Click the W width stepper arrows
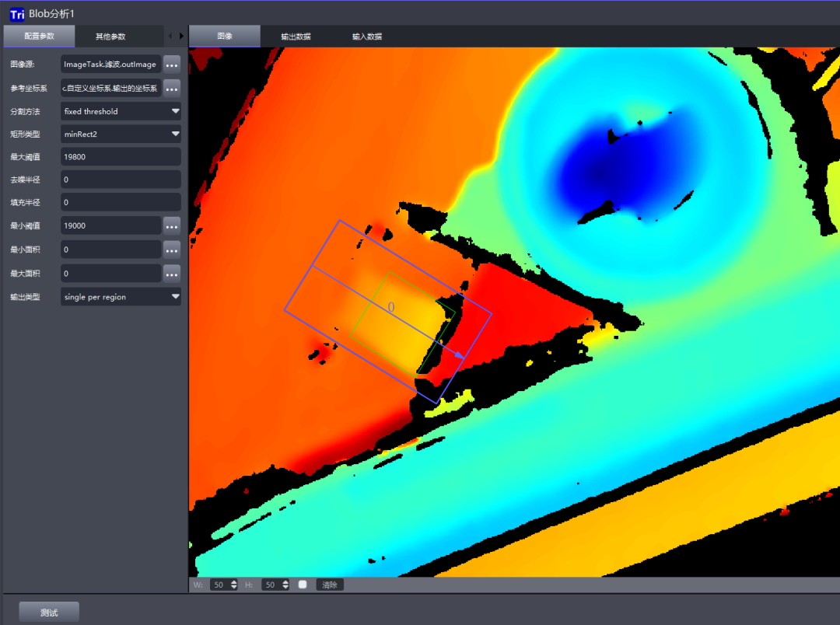Viewport: 840px width, 625px height. 234,585
